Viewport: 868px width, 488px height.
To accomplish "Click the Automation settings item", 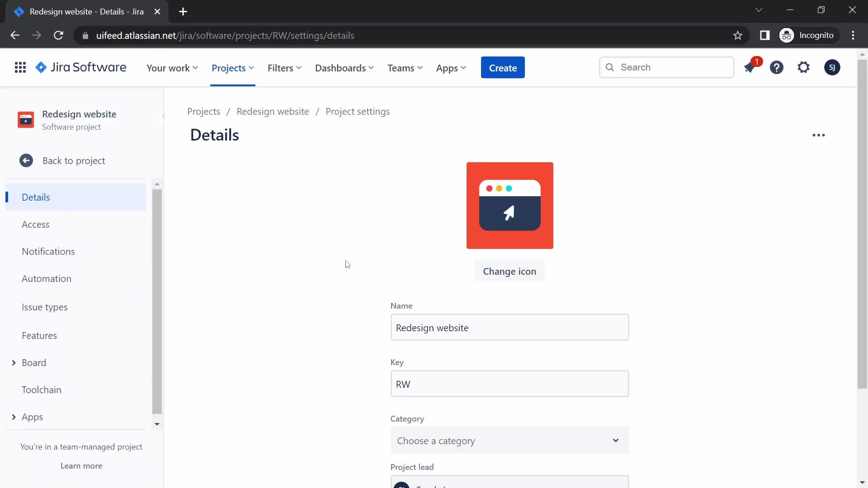I will [47, 278].
